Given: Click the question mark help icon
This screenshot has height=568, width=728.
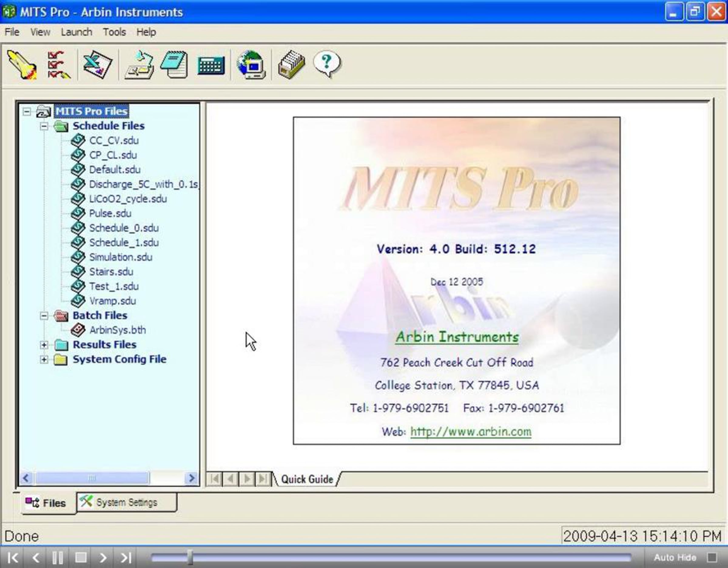Looking at the screenshot, I should point(327,63).
